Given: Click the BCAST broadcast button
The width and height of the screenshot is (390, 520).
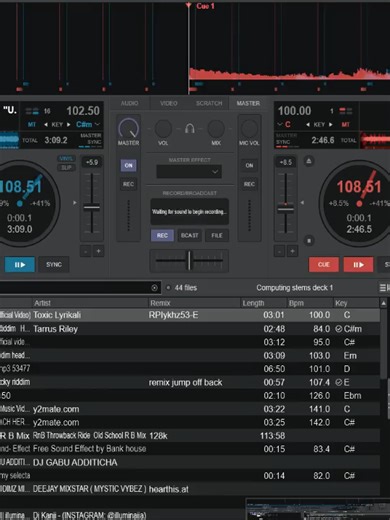Looking at the screenshot, I should pyautogui.click(x=189, y=235).
